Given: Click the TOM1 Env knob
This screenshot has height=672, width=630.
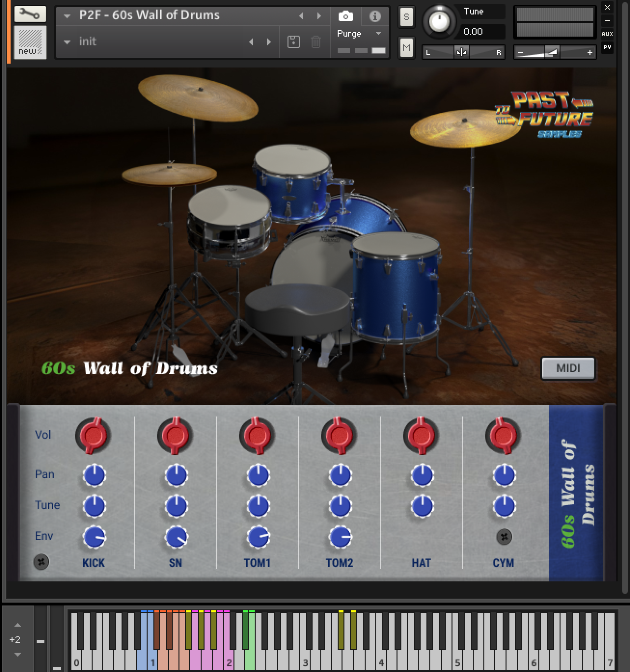Looking at the screenshot, I should tap(258, 537).
